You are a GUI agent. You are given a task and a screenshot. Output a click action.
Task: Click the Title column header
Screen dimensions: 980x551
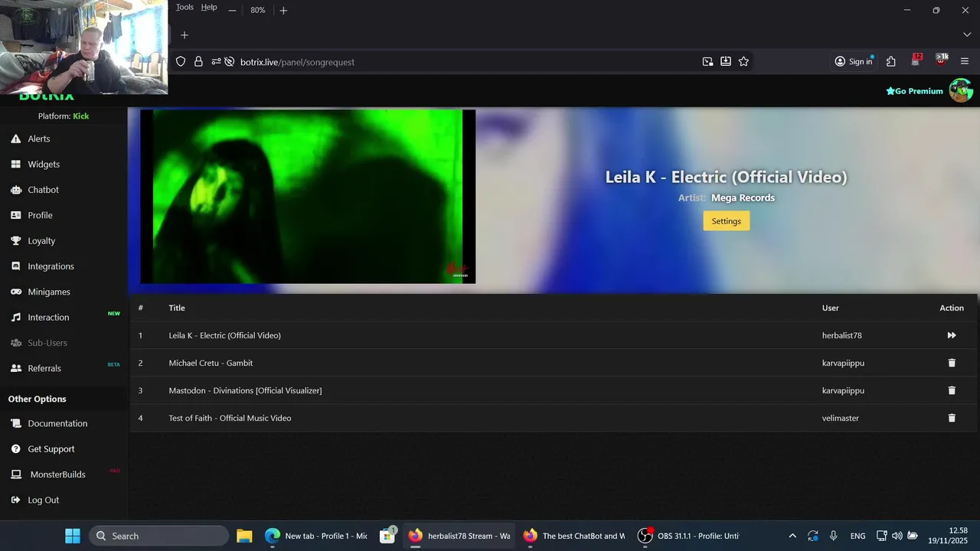click(x=177, y=308)
